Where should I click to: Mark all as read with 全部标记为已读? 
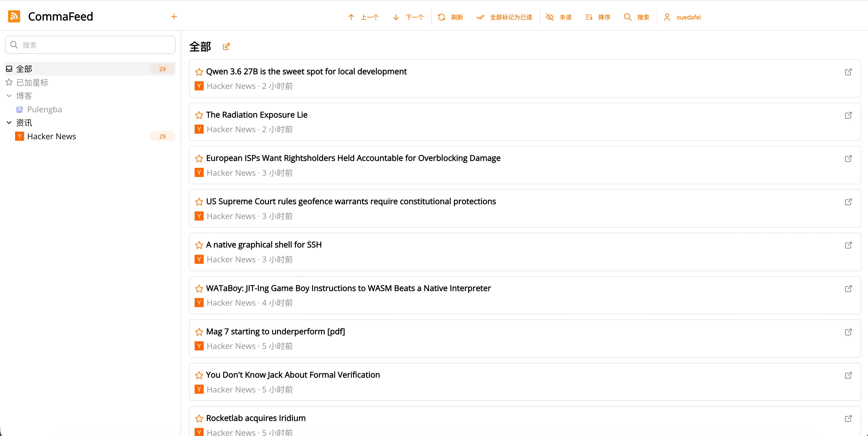[504, 17]
